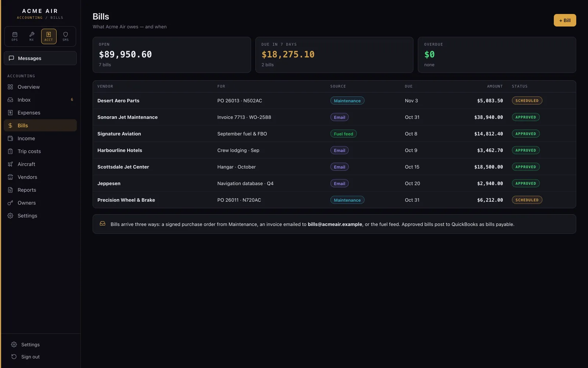The width and height of the screenshot is (588, 368).
Task: Click the Fuel feed source tag
Action: click(343, 134)
